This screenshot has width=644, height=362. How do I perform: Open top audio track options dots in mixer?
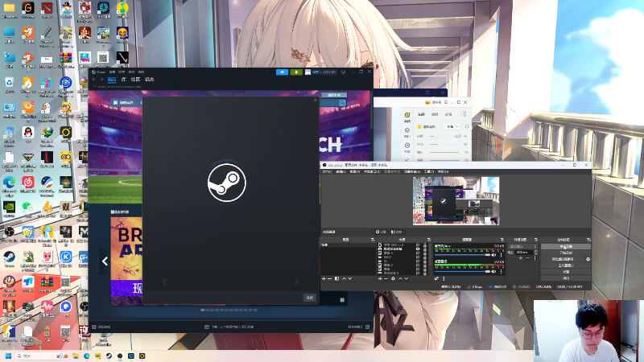(x=501, y=255)
